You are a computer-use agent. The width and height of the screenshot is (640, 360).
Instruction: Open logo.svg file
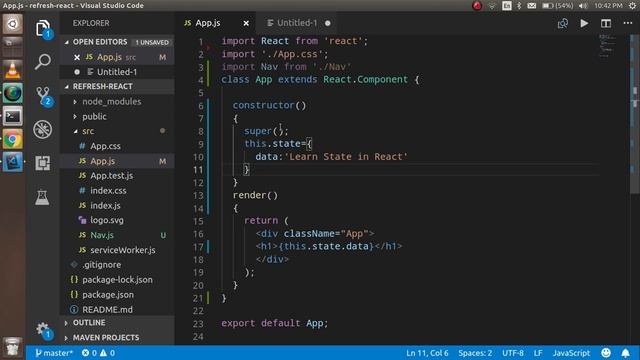tap(117, 220)
